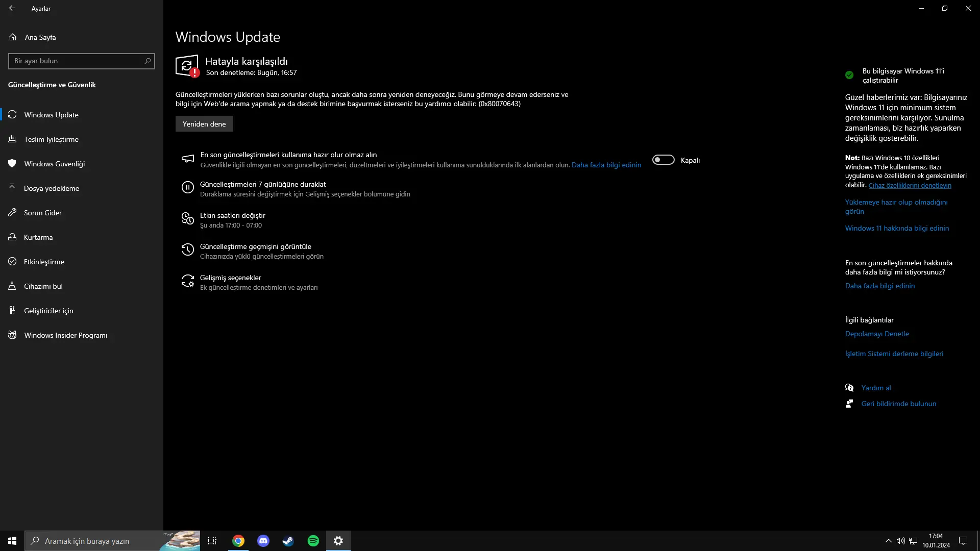Open Task View on taskbar
The width and height of the screenshot is (980, 551).
pyautogui.click(x=212, y=541)
